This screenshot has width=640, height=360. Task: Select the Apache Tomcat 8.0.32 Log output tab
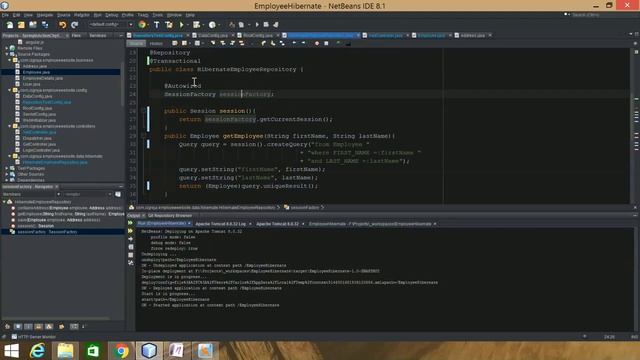click(220, 224)
